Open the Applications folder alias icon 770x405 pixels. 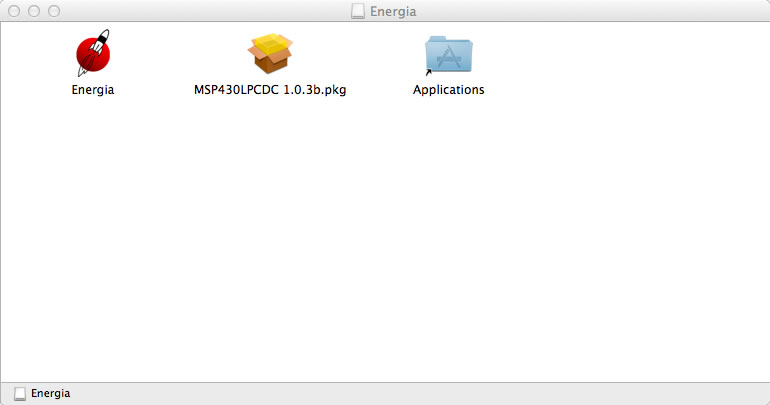pyautogui.click(x=448, y=55)
